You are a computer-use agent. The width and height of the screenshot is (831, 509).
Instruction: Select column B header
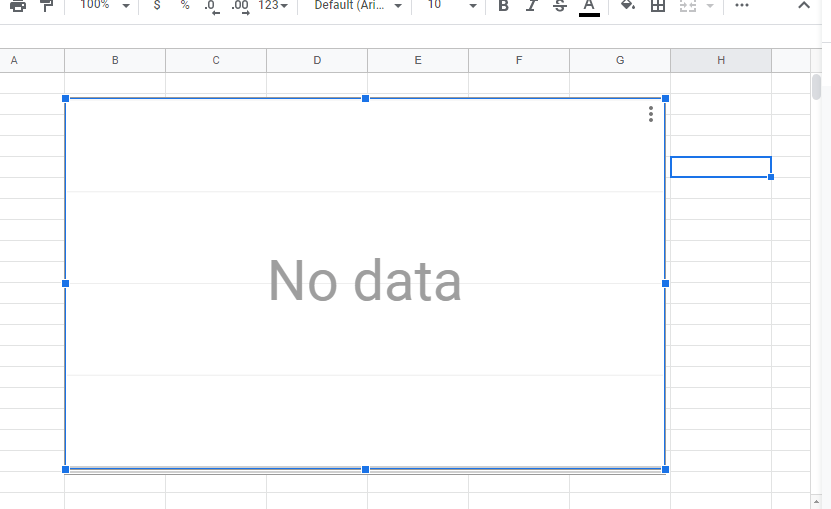point(115,60)
